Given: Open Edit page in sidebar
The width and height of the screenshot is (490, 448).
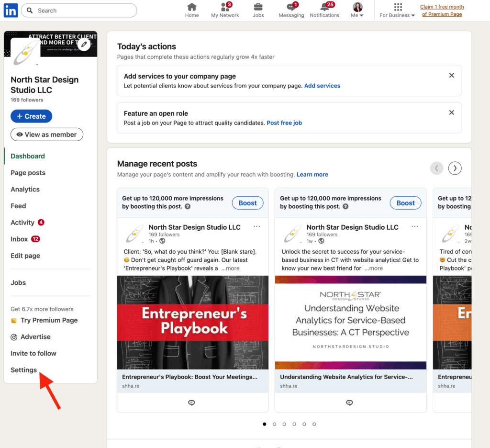Looking at the screenshot, I should click(x=25, y=256).
